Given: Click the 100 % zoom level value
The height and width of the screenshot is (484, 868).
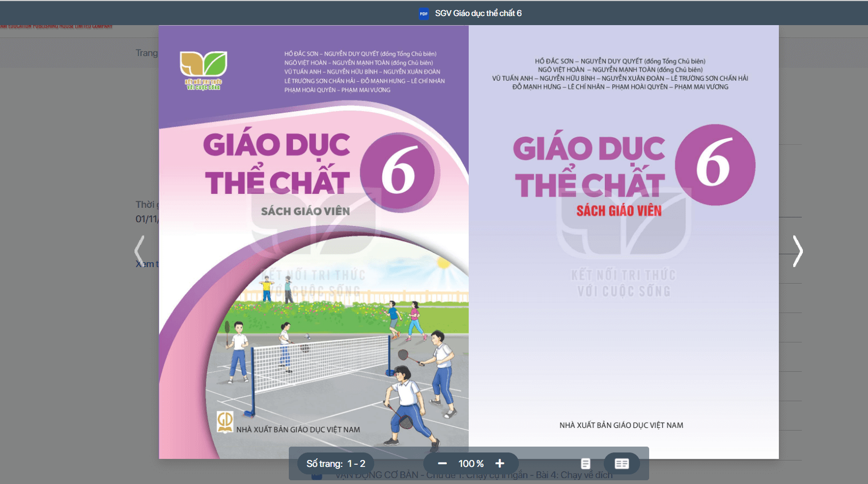Looking at the screenshot, I should point(471,464).
